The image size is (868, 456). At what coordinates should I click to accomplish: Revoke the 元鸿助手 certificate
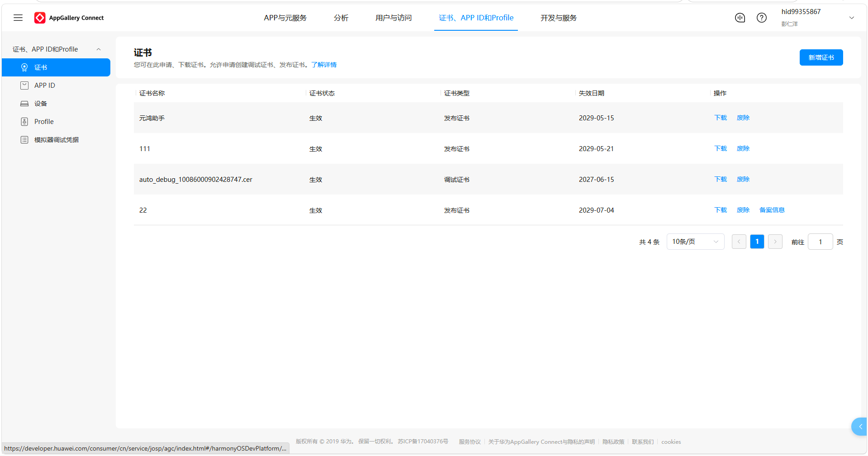(x=743, y=118)
